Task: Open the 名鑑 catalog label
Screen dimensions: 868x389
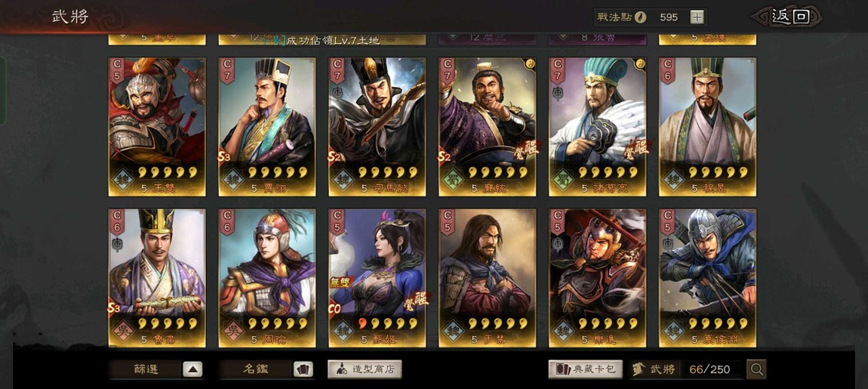Action: coord(255,369)
